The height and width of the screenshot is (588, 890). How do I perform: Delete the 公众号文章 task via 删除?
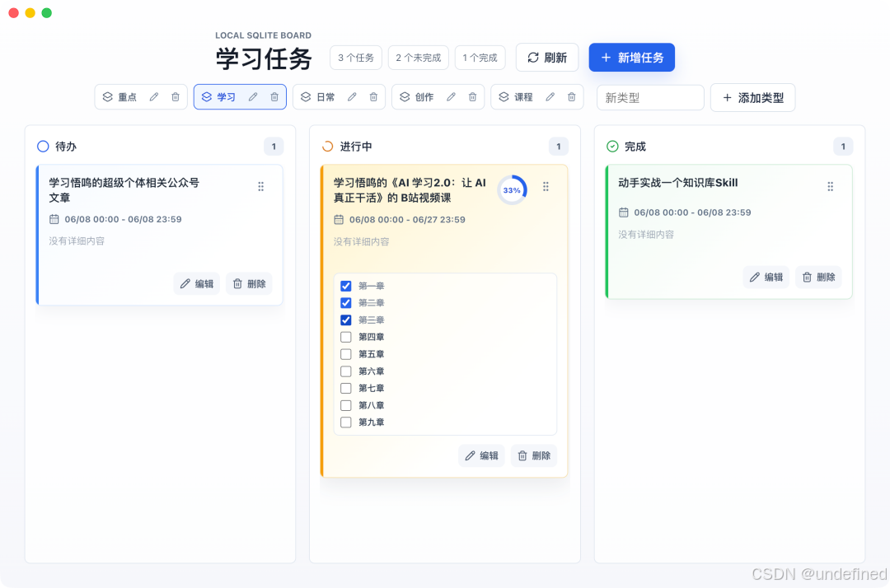coord(249,283)
